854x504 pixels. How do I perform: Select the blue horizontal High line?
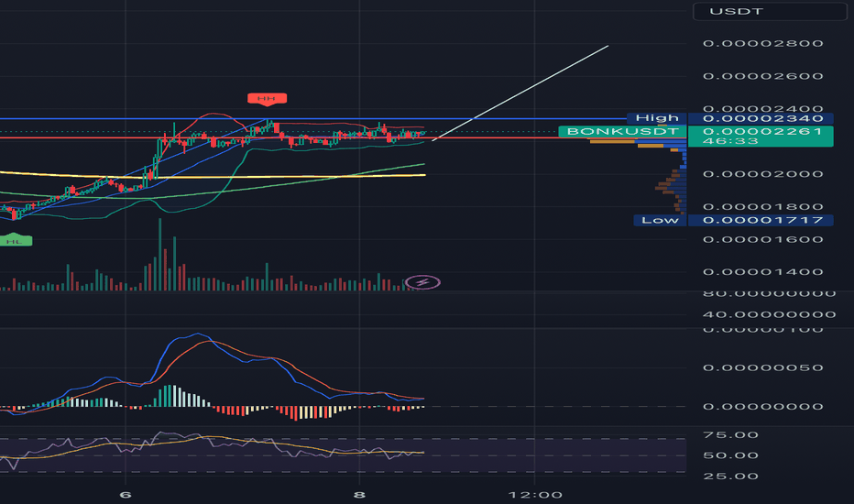click(x=313, y=118)
